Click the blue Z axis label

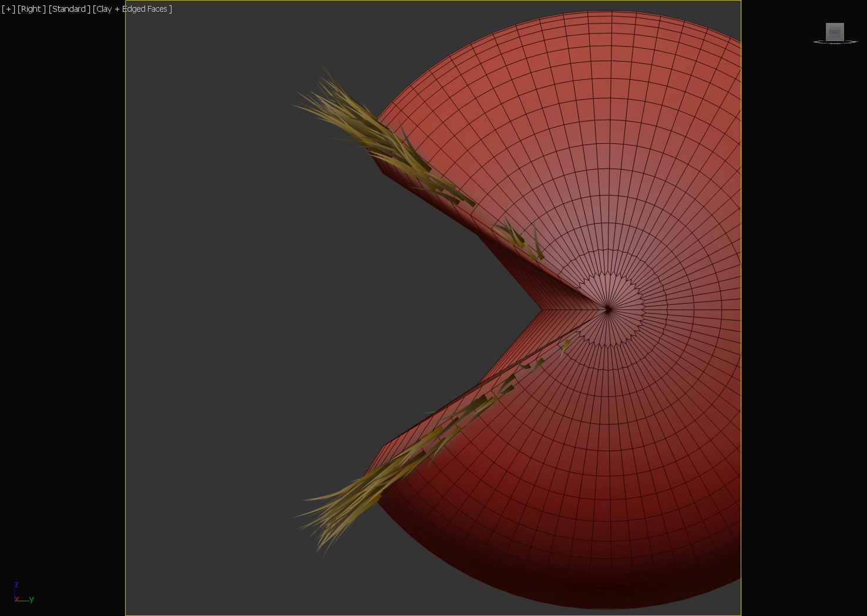16,585
